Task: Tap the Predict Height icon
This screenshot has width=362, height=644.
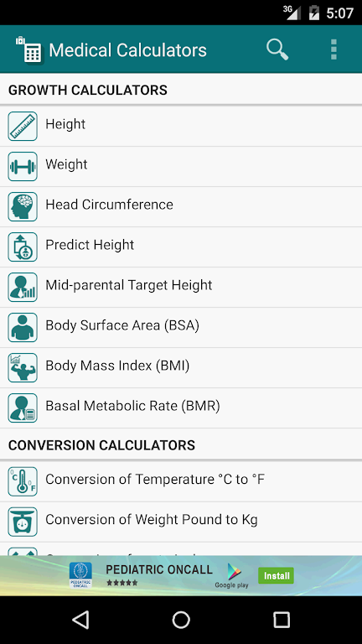Action: click(x=23, y=247)
